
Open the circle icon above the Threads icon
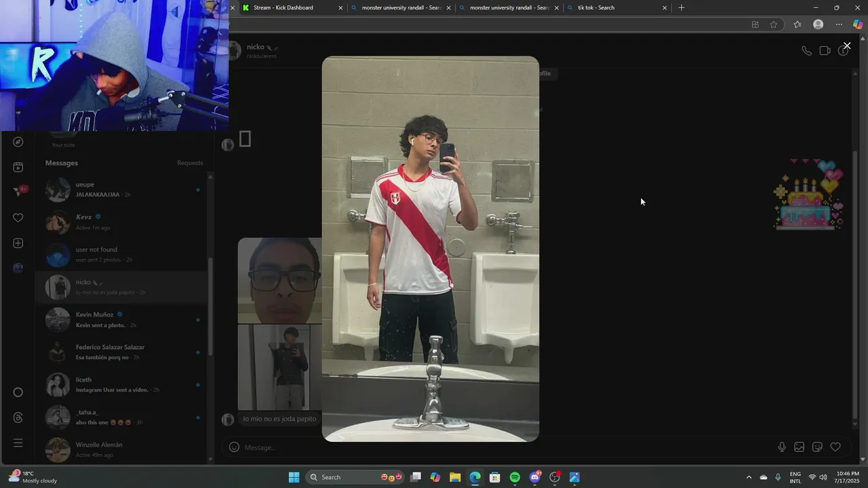coord(18,392)
